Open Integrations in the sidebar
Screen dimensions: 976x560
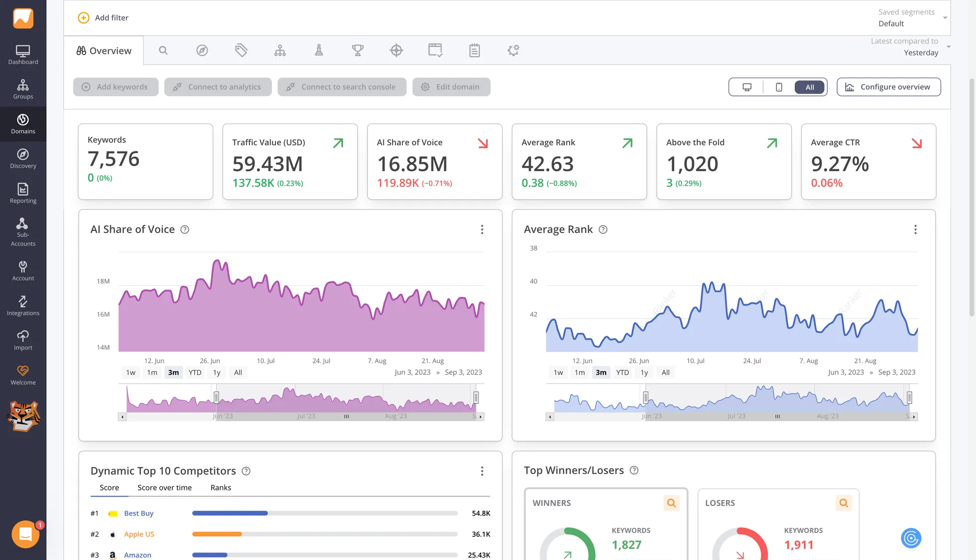pyautogui.click(x=23, y=306)
